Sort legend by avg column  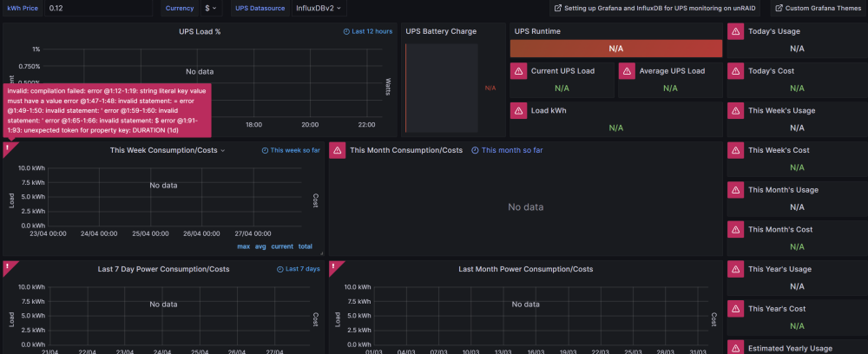point(260,246)
